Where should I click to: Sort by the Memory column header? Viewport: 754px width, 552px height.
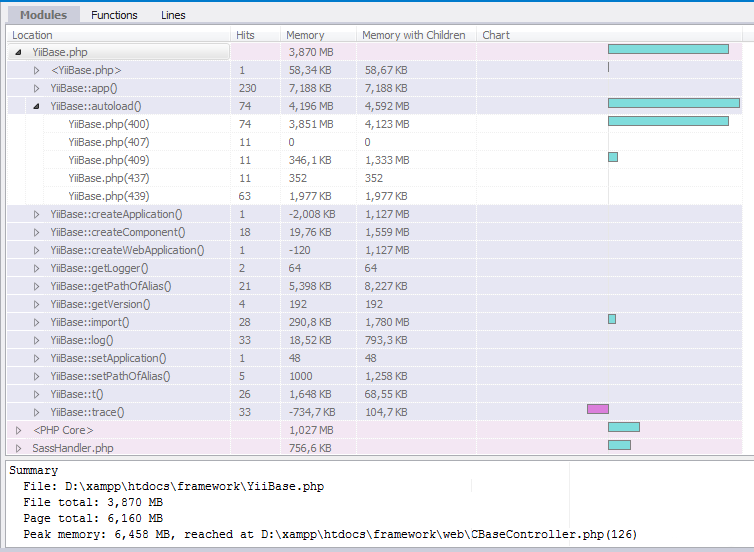[x=305, y=35]
